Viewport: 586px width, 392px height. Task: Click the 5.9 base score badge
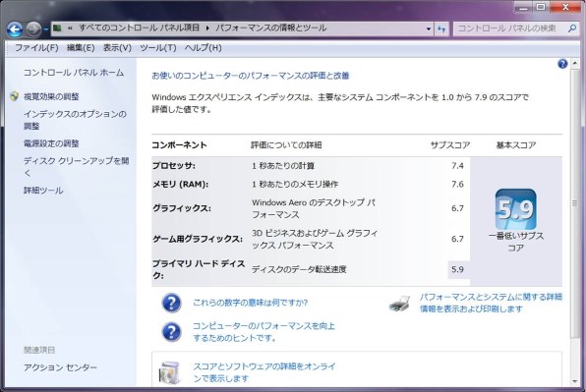[x=516, y=209]
